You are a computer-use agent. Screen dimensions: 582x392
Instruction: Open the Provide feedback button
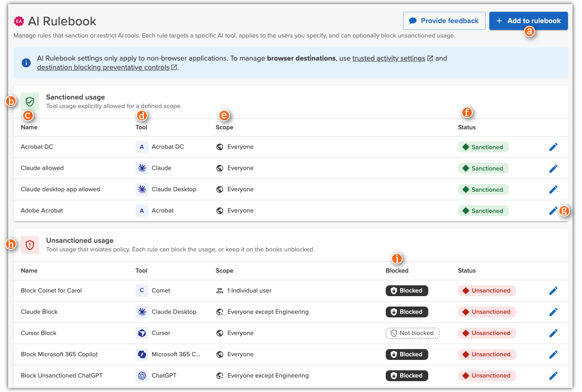[x=444, y=21]
